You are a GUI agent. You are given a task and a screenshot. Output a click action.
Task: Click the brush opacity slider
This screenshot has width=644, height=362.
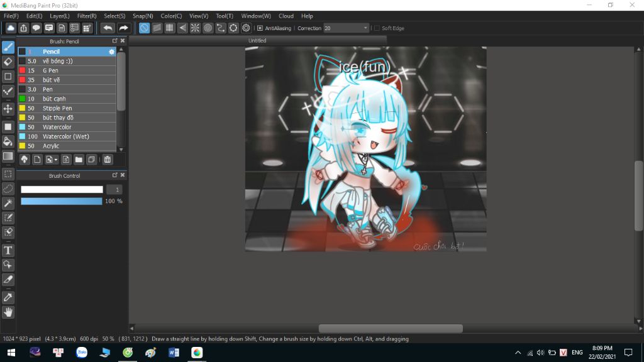tap(62, 201)
